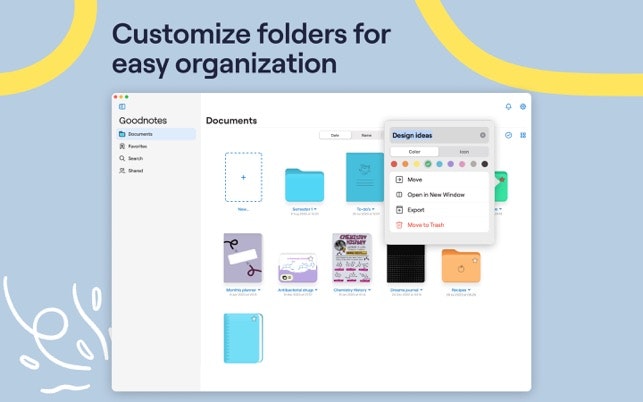This screenshot has width=643, height=402.
Task: Create a new document with New tile
Action: [244, 177]
